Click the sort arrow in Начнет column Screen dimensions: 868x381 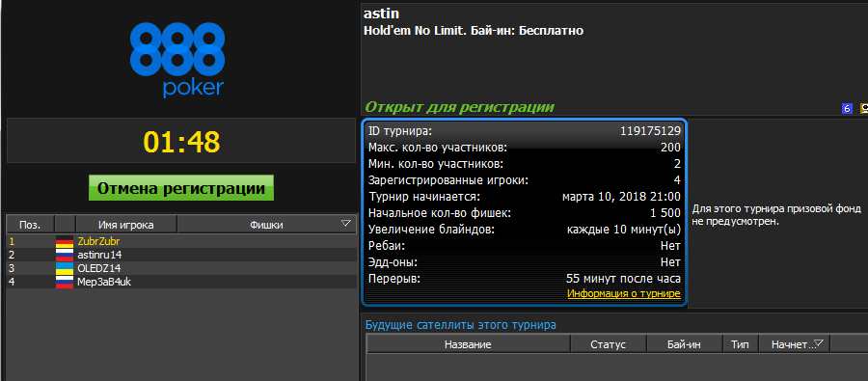point(819,344)
